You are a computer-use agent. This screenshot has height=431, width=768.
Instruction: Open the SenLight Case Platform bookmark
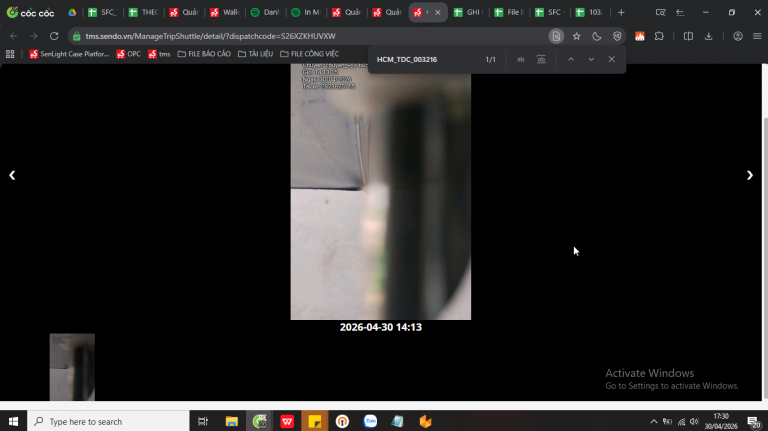click(x=69, y=54)
